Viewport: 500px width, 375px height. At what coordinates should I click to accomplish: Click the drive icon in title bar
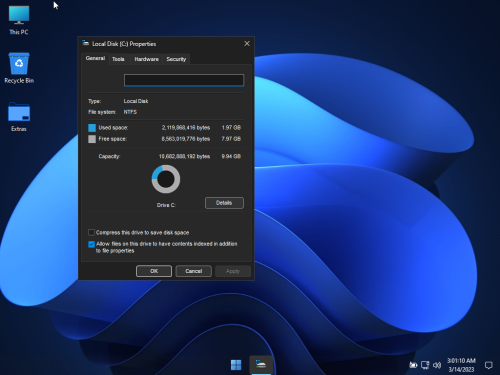86,43
